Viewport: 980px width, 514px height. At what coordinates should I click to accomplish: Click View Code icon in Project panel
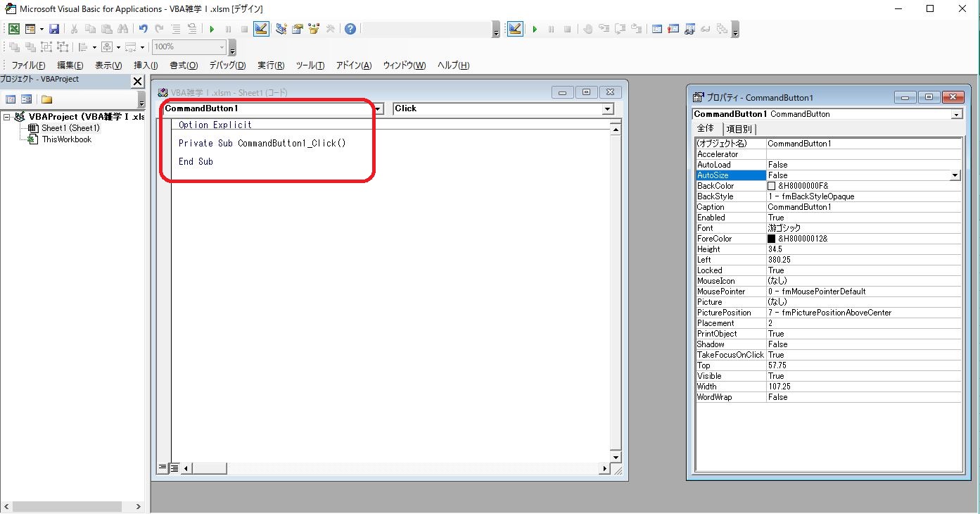coord(11,99)
